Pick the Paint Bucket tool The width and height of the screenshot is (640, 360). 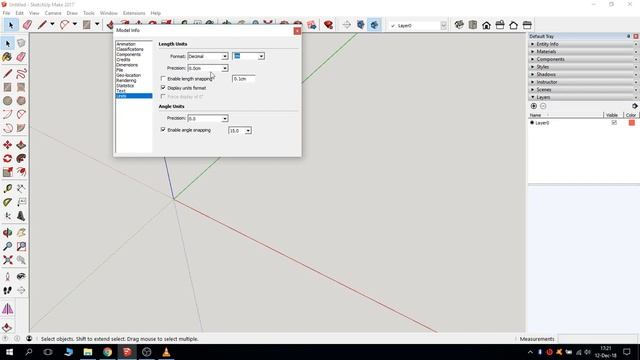pyautogui.click(x=7, y=57)
